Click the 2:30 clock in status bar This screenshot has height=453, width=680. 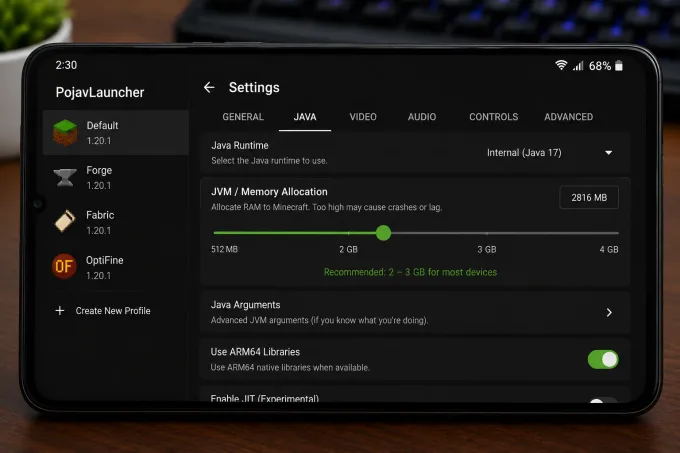click(66, 65)
